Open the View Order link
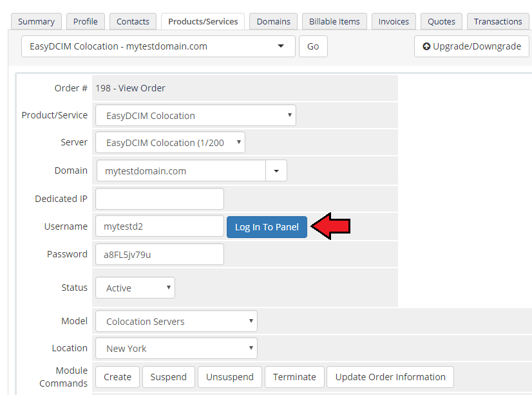532x395 pixels. click(x=142, y=88)
